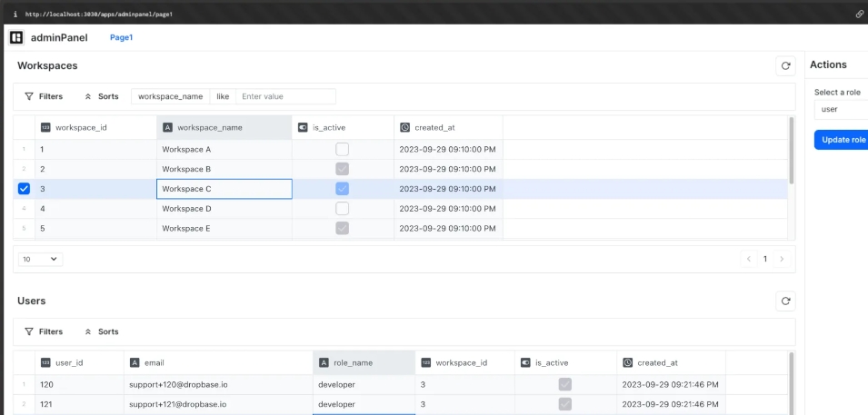Open Sorts in the Users table

coord(101,331)
